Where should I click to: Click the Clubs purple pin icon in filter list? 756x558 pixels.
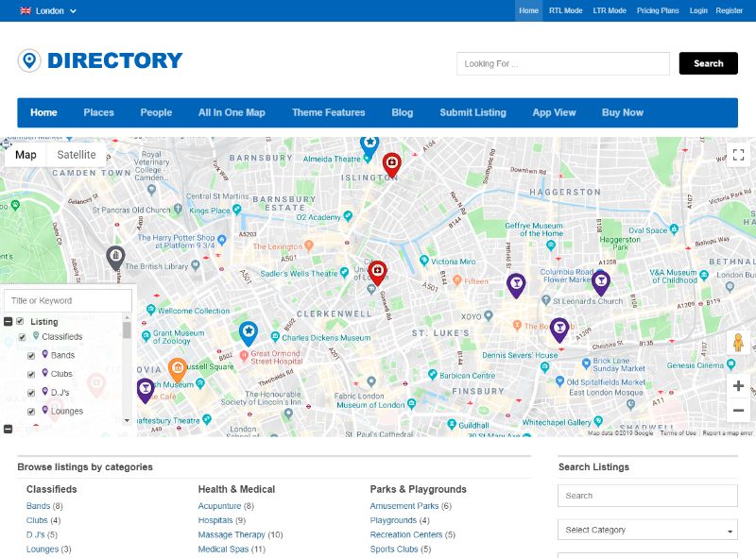pyautogui.click(x=44, y=373)
